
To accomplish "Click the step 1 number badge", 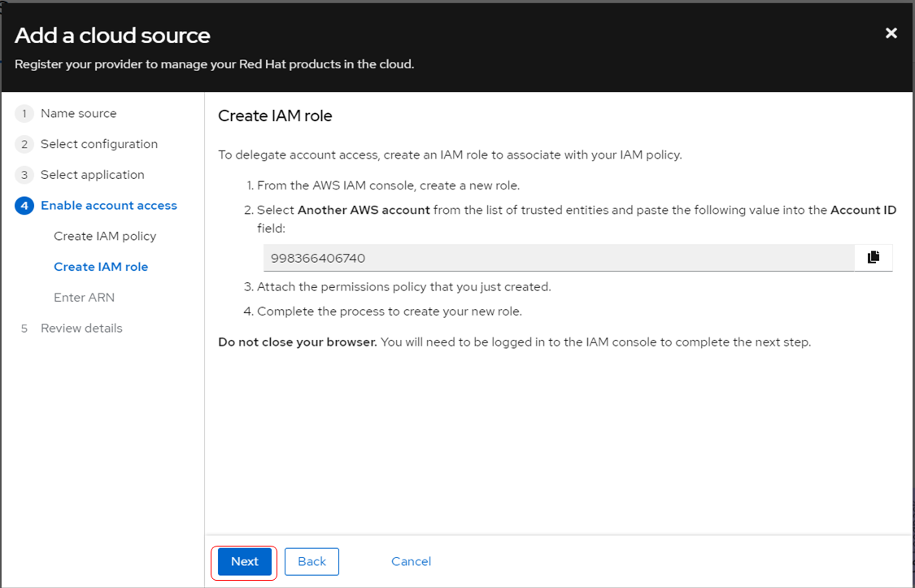I will click(24, 114).
